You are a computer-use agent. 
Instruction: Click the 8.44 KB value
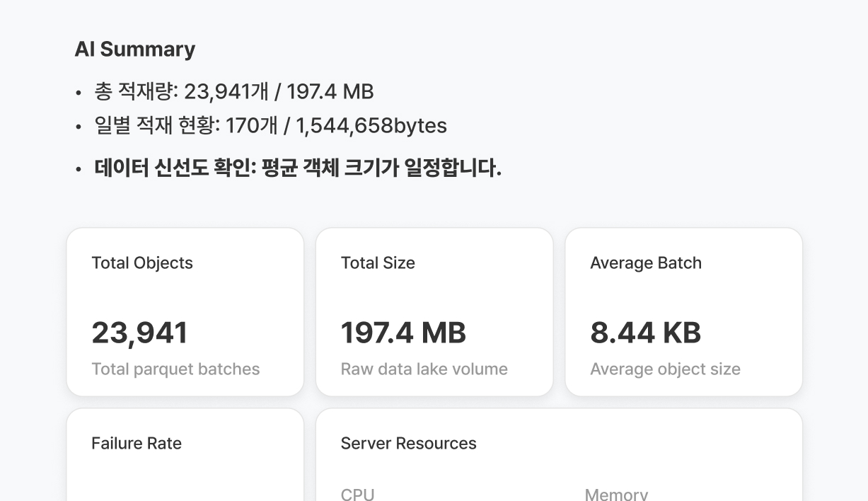click(645, 333)
